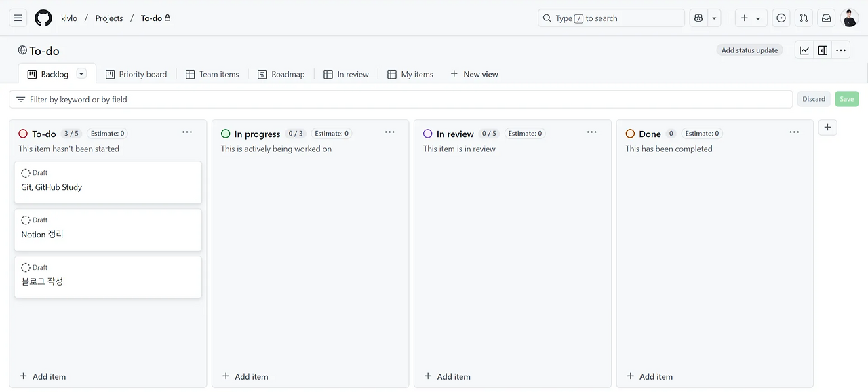This screenshot has height=392, width=868.
Task: Click plus icon to add new column
Action: [827, 127]
